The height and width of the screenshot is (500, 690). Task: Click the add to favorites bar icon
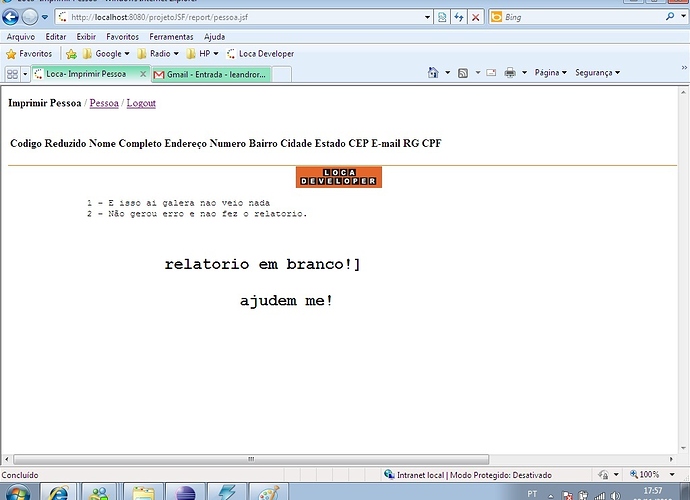[71, 54]
